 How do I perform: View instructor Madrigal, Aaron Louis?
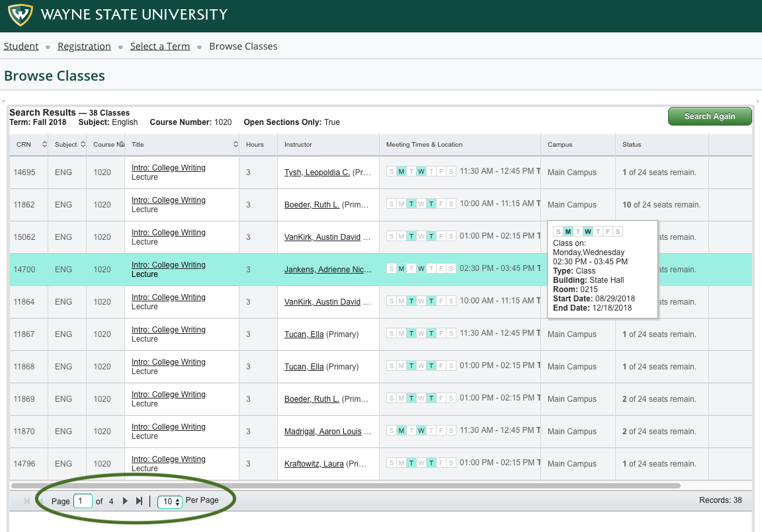click(323, 432)
